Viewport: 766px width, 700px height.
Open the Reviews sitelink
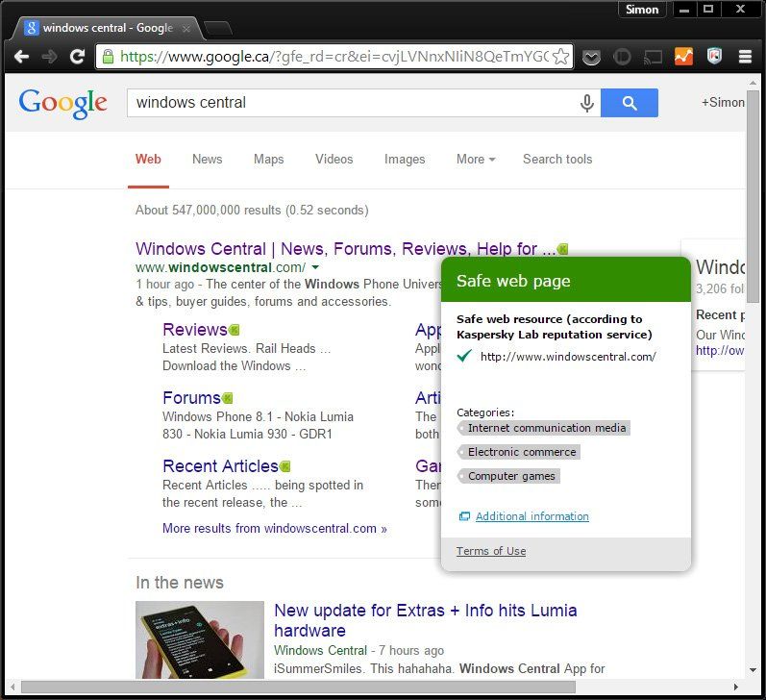pos(195,330)
